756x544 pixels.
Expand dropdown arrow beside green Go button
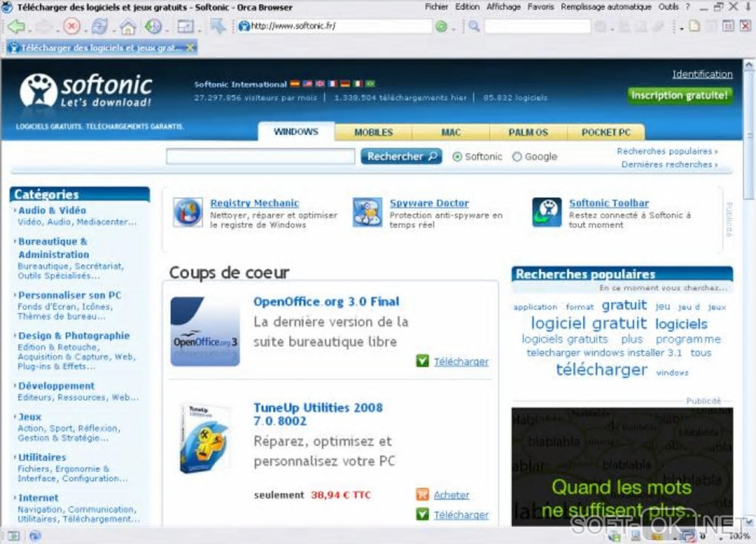pyautogui.click(x=453, y=30)
